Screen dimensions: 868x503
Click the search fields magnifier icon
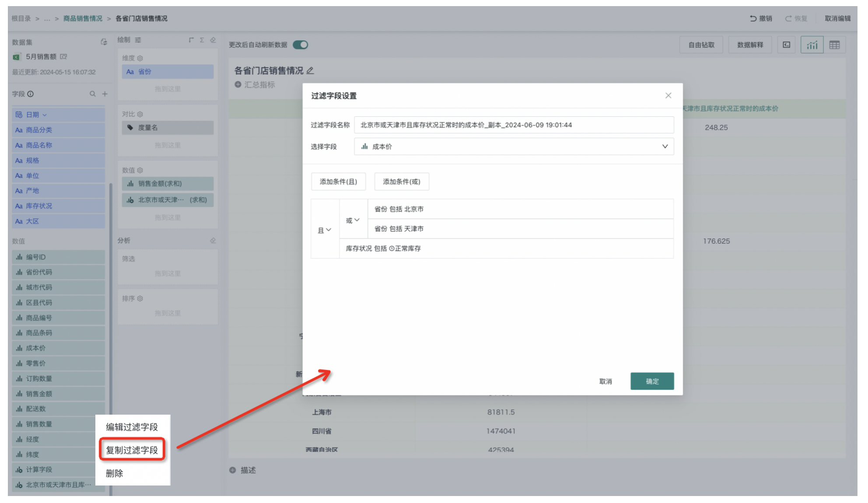[x=92, y=94]
